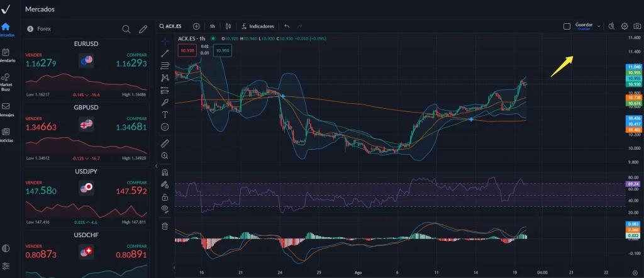Viewport: 644px width, 278px height.
Task: Click EURUSD COMPRAR price 1.16293
Action: [131, 64]
